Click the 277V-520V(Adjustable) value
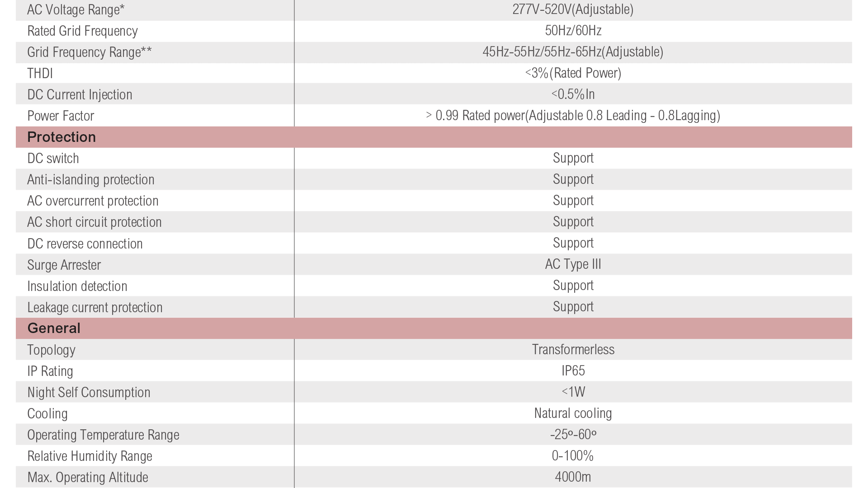Viewport: 868px width, 488px height. (573, 9)
